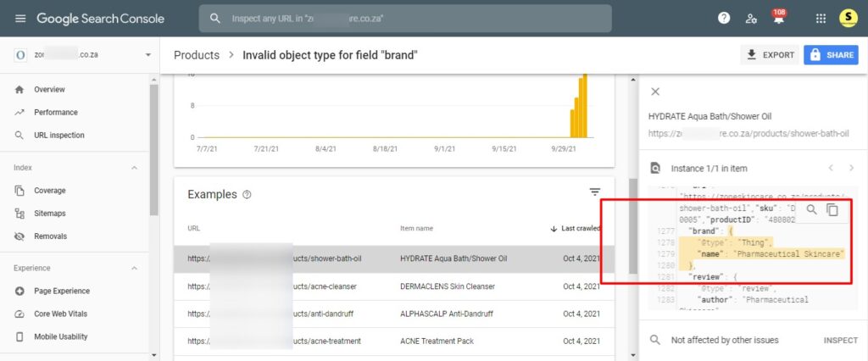Select the DERMACLENS Skin Cleanser row
868x361 pixels.
[394, 286]
